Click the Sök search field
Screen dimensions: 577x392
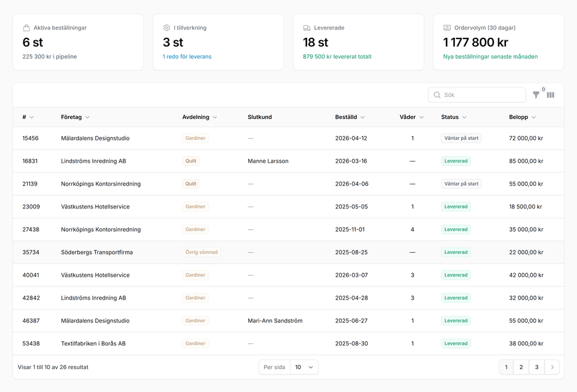pyautogui.click(x=481, y=95)
